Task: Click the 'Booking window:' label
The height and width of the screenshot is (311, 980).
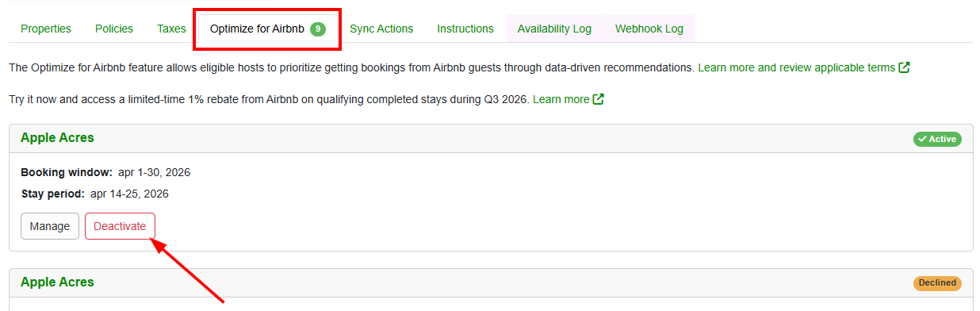Action: coord(67,172)
